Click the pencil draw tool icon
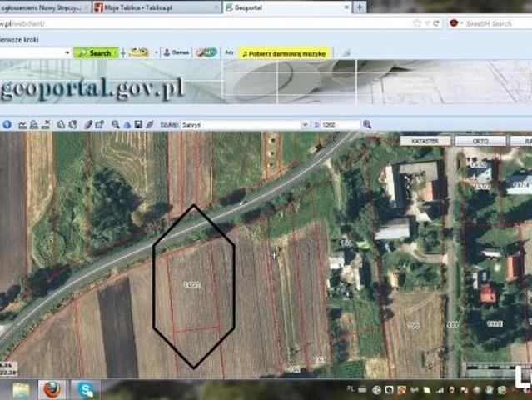Screen dimensions: 532x400 88,125
